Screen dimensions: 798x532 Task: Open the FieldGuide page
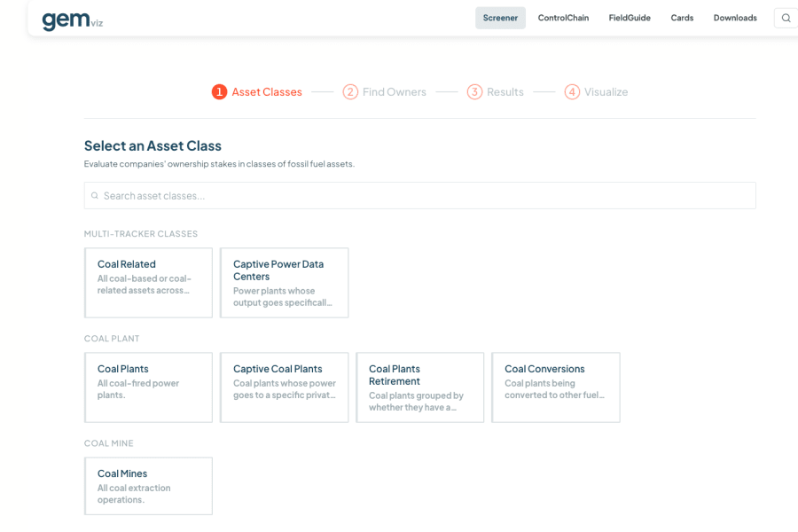pyautogui.click(x=630, y=18)
